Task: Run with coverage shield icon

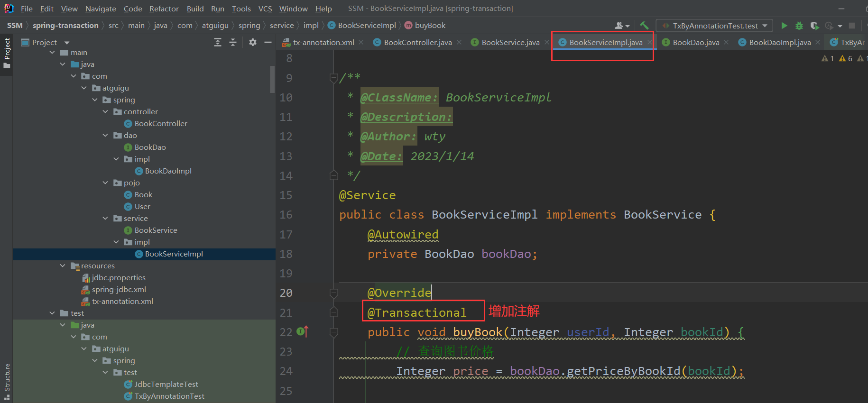Action: [x=814, y=26]
